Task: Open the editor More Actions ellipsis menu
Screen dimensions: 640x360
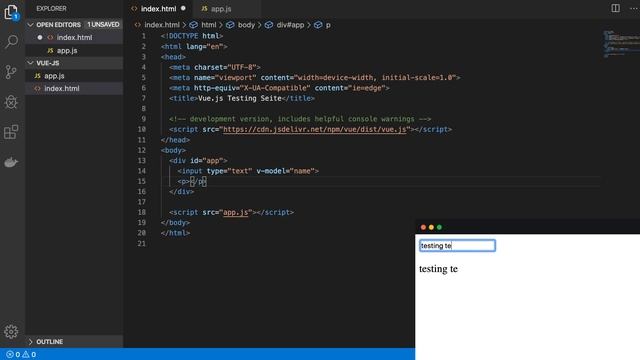Action: [634, 8]
